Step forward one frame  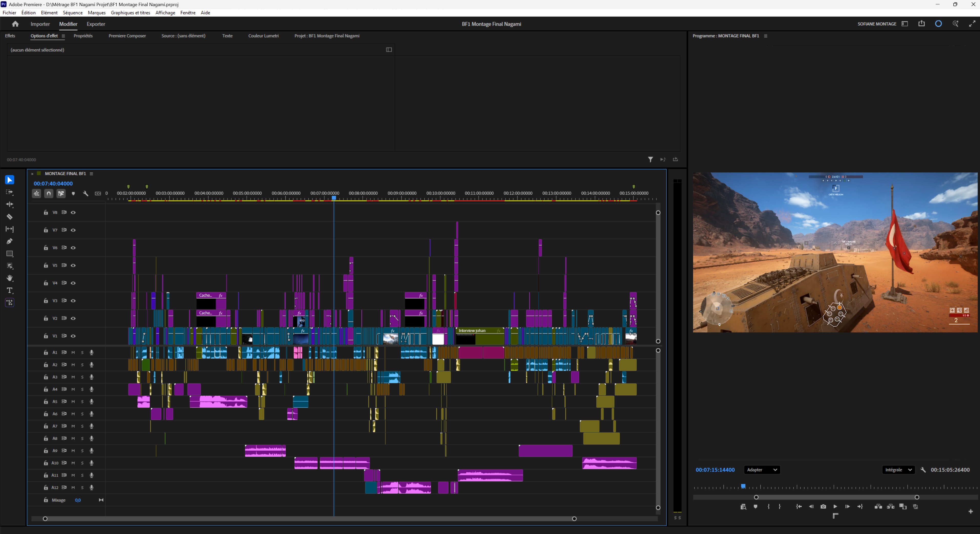coord(847,507)
